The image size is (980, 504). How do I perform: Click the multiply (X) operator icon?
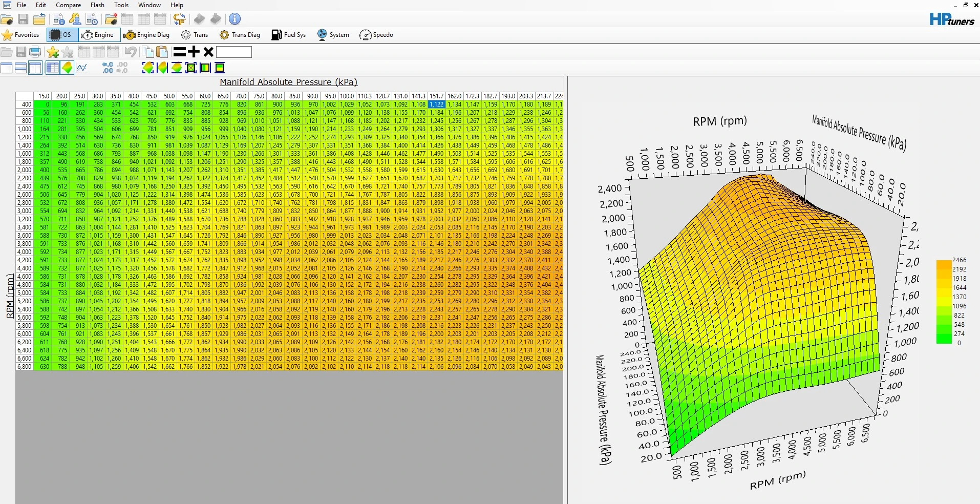coord(208,52)
